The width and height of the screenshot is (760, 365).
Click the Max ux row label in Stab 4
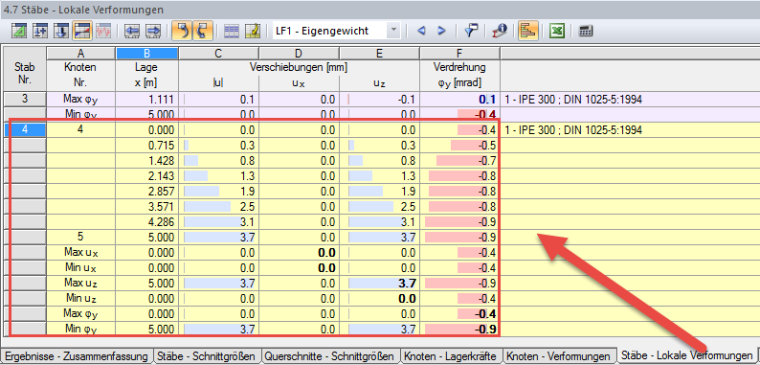81,253
